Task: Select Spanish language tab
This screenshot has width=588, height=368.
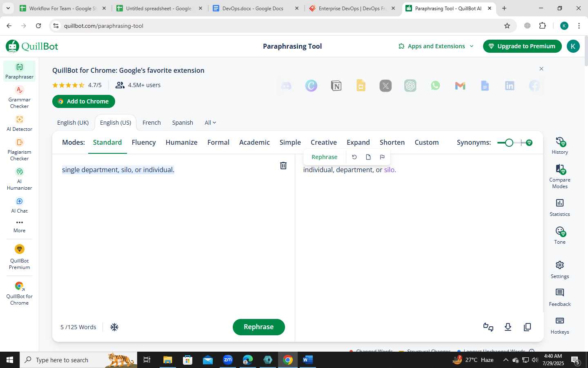Action: click(183, 123)
